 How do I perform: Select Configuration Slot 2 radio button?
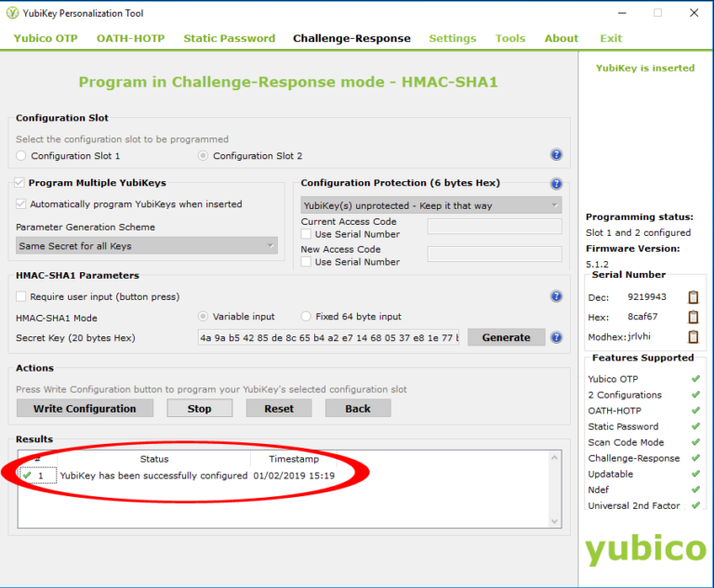click(x=203, y=156)
